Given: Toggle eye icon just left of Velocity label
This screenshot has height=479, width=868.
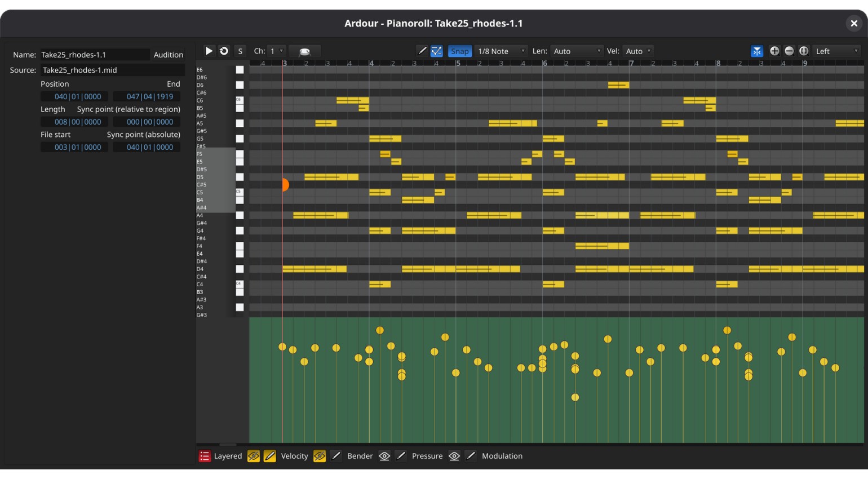Looking at the screenshot, I should (x=254, y=456).
